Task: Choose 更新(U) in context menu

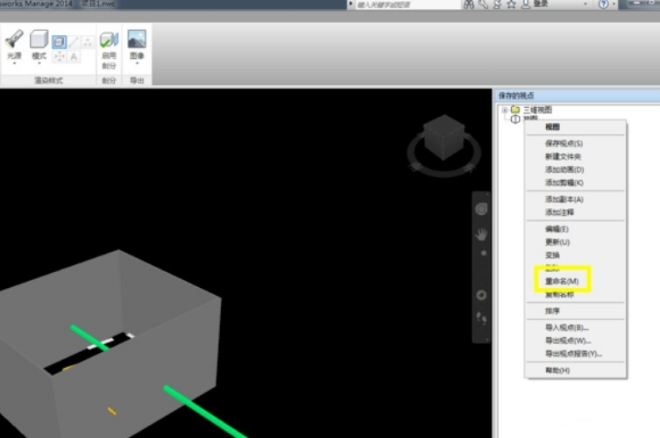Action: 575,242
